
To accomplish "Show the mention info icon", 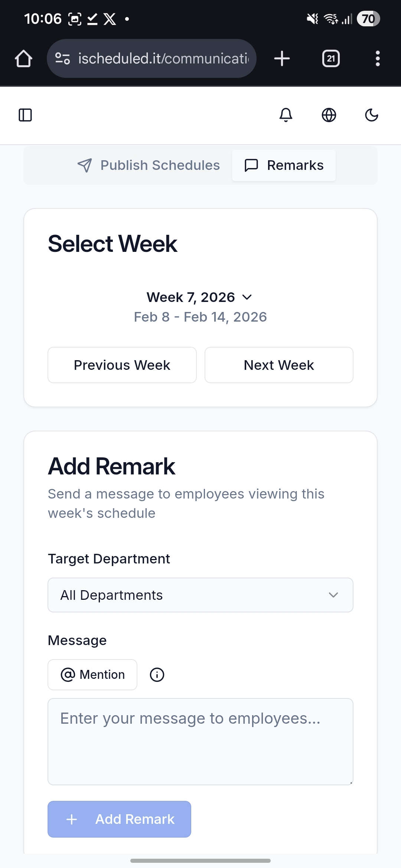I will pos(157,675).
